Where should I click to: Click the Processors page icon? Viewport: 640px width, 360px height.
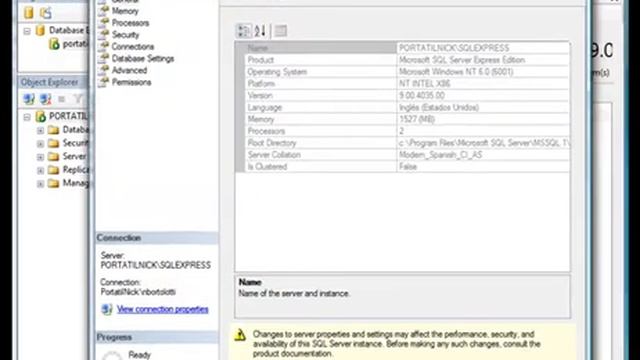[104, 22]
